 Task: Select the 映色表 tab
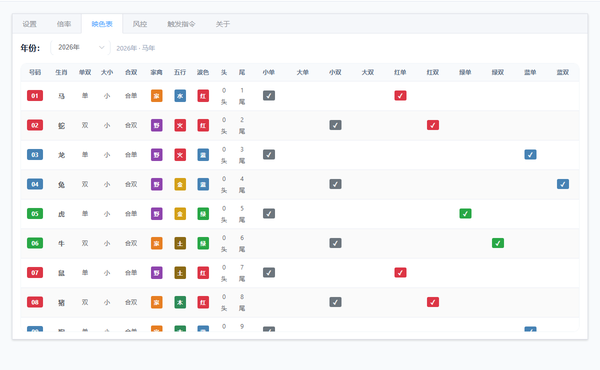102,24
